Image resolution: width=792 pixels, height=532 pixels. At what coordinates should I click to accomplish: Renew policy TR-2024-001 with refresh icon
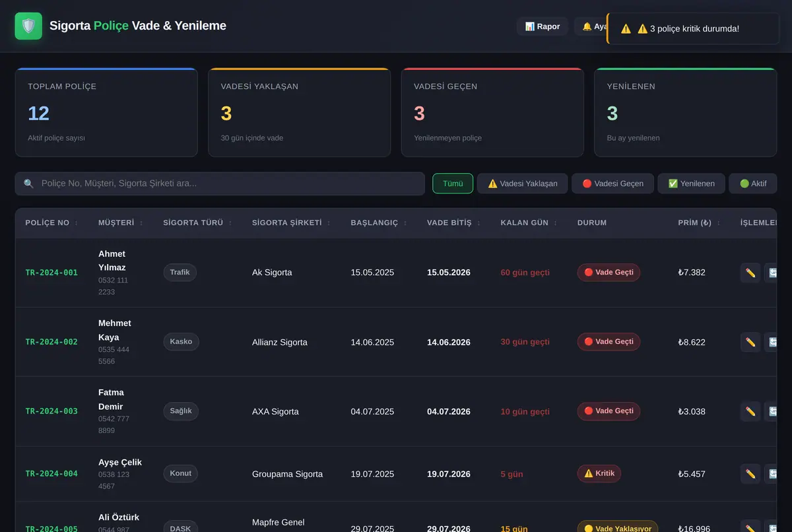[x=773, y=273]
